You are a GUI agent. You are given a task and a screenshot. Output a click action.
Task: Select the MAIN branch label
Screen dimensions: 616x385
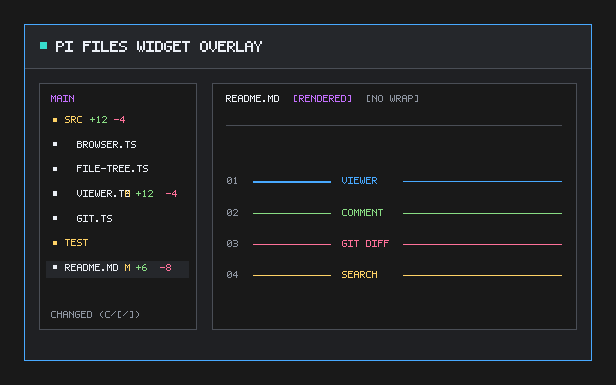point(62,99)
